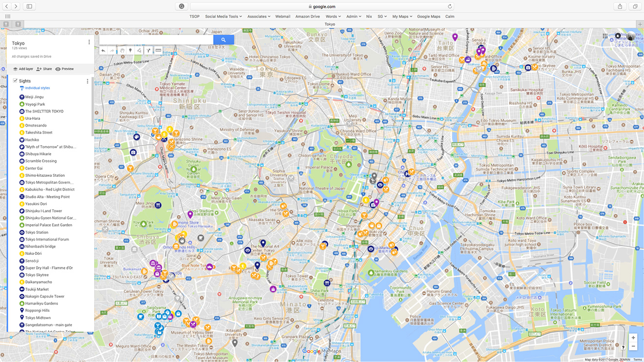
Task: Click the Google account avatar
Action: (631, 36)
